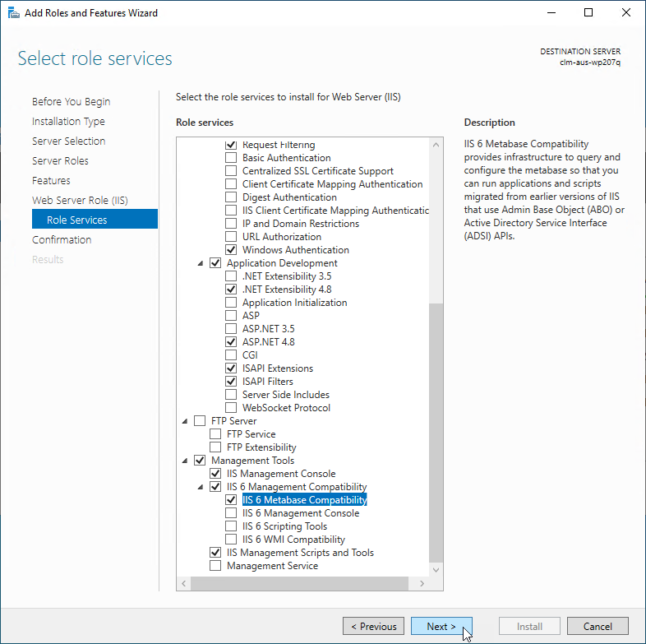Enable Management Service checkbox
The height and width of the screenshot is (644, 646).
pos(215,566)
